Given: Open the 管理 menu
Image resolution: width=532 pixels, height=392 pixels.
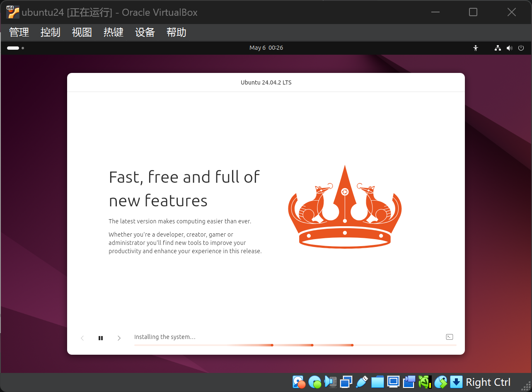Looking at the screenshot, I should tap(19, 32).
